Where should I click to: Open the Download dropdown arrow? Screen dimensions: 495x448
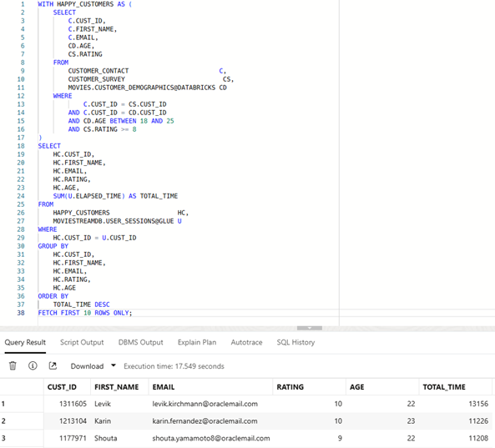point(114,365)
